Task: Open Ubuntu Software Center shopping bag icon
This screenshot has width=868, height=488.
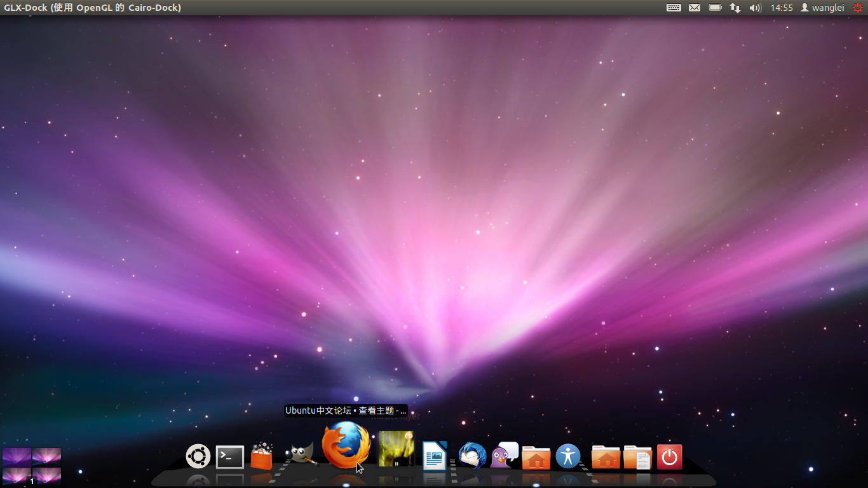Action: click(x=262, y=456)
